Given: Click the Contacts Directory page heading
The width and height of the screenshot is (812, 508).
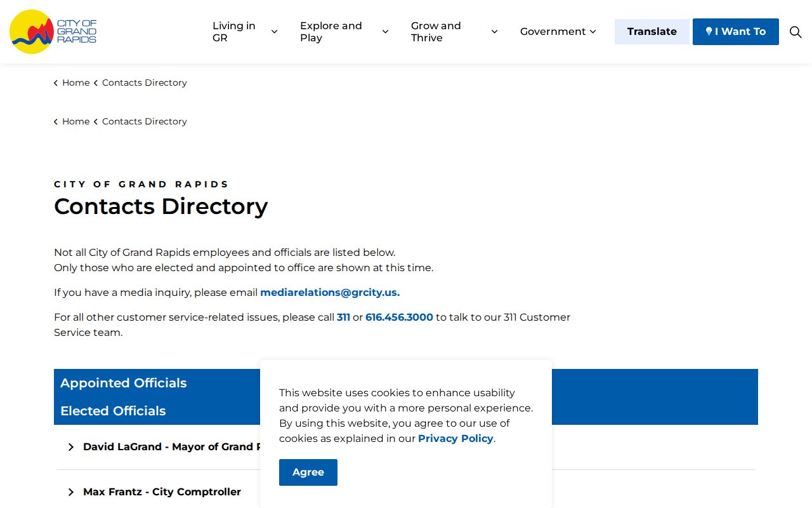Looking at the screenshot, I should (161, 206).
